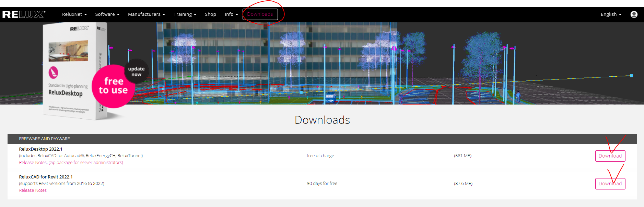The width and height of the screenshot is (644, 207).
Task: Click the RELUX logo in the header
Action: [x=24, y=14]
